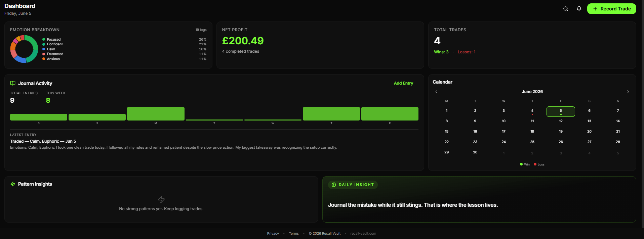This screenshot has width=644, height=239.
Task: Open notifications bell icon
Action: pyautogui.click(x=579, y=9)
